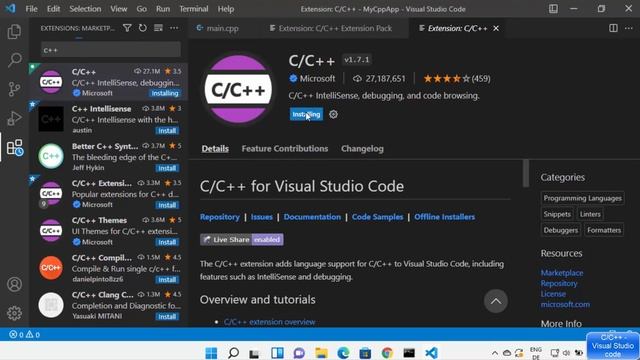Screen dimensions: 640x360
Task: Open Windows Start menu
Action: [211, 353]
